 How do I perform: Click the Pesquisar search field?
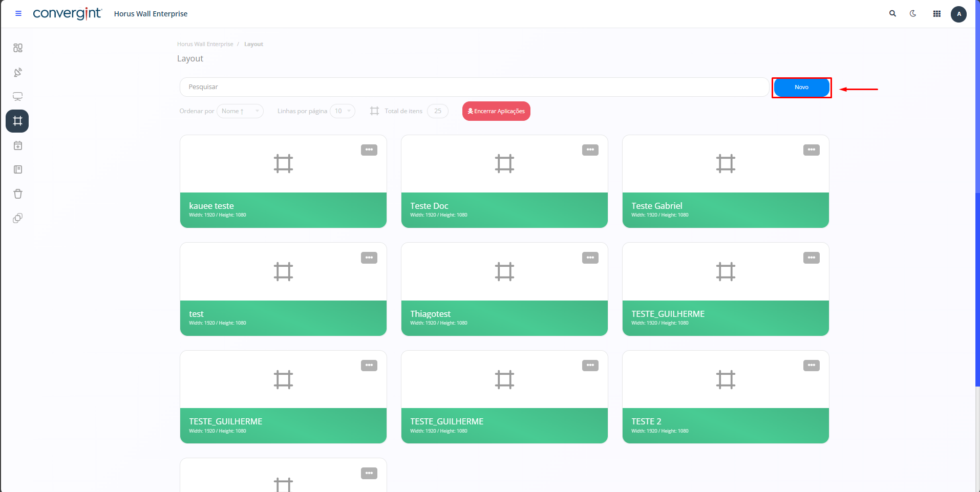(x=474, y=87)
